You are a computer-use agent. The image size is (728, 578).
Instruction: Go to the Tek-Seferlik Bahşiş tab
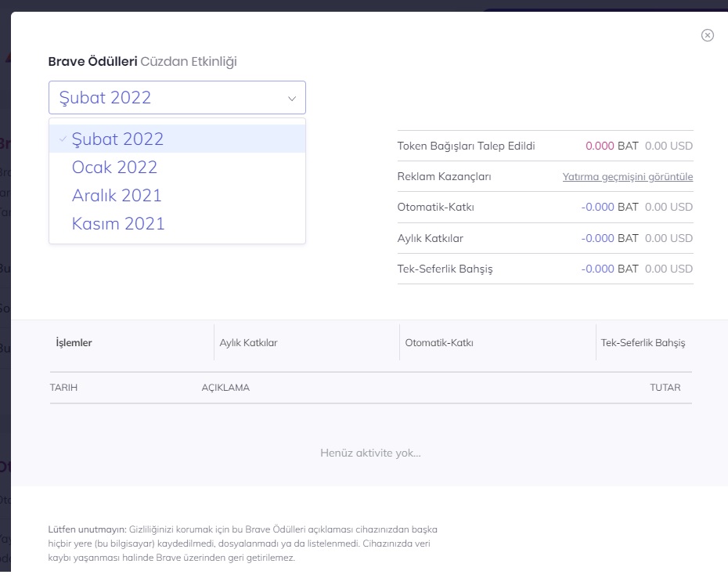643,343
